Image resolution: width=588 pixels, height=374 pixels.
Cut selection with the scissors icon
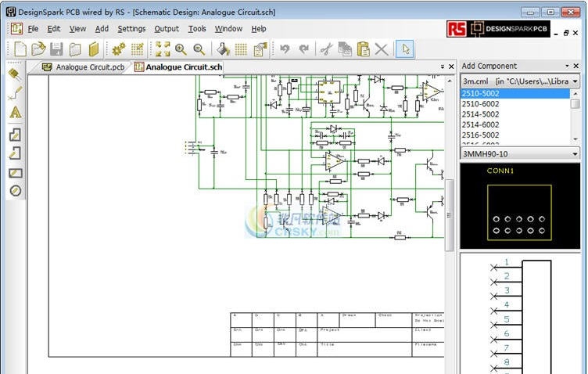[326, 49]
